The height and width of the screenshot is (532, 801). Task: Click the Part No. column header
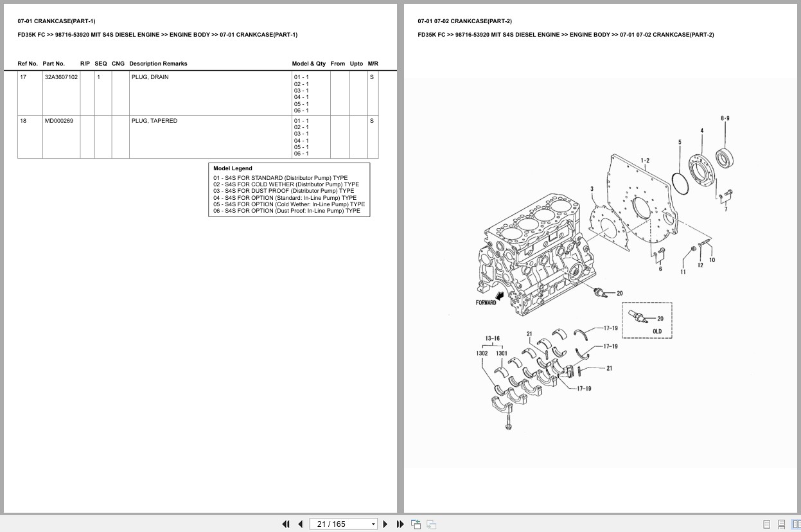[54, 64]
